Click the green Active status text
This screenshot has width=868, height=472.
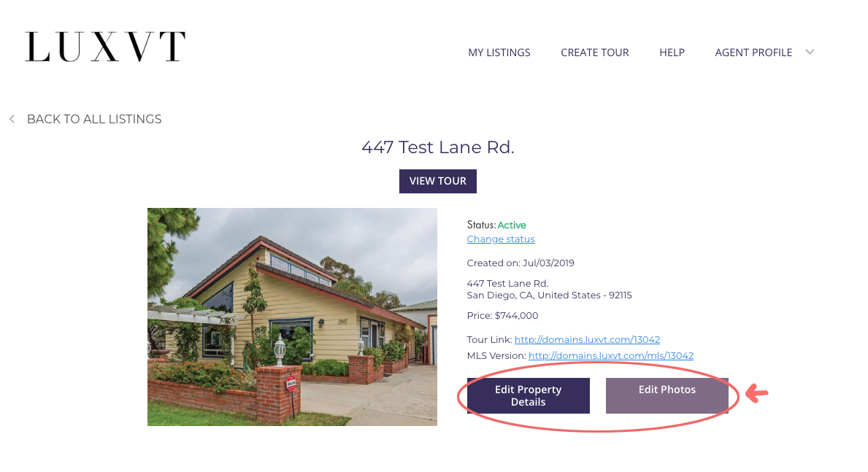click(512, 225)
